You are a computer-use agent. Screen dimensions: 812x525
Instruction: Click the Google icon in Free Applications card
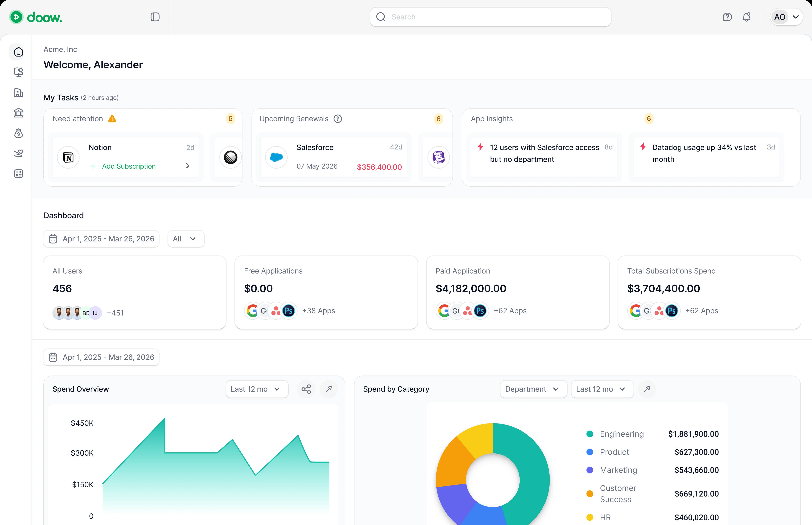(253, 310)
